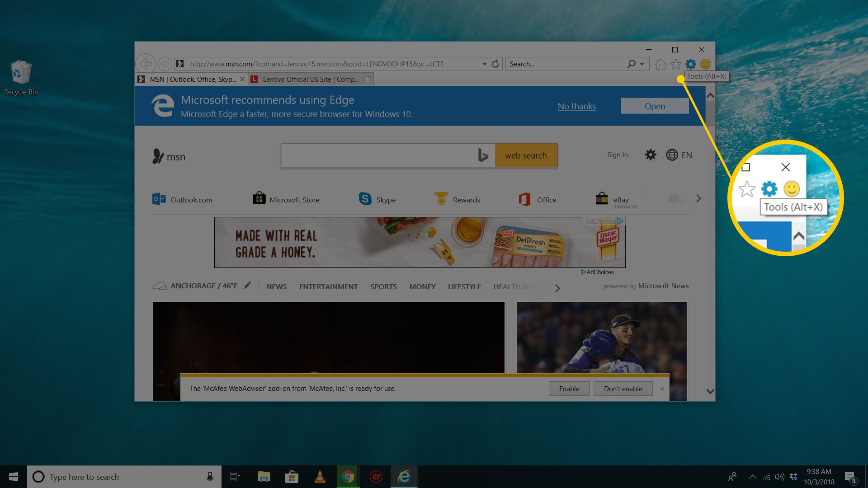
Task: Click the Refresh page icon in address bar
Action: [x=495, y=64]
